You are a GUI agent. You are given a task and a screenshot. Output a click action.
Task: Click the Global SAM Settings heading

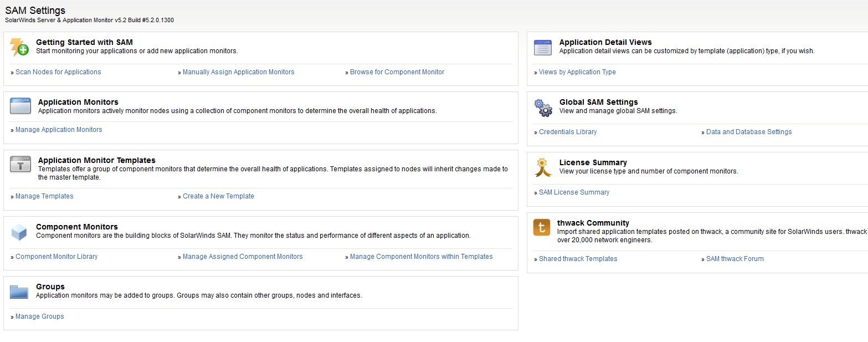tap(599, 102)
